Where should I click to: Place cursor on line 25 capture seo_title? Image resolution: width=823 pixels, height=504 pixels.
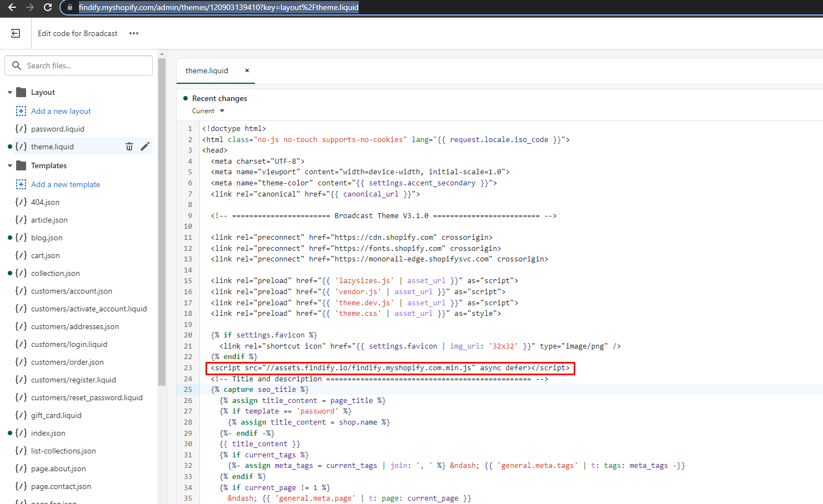(260, 390)
